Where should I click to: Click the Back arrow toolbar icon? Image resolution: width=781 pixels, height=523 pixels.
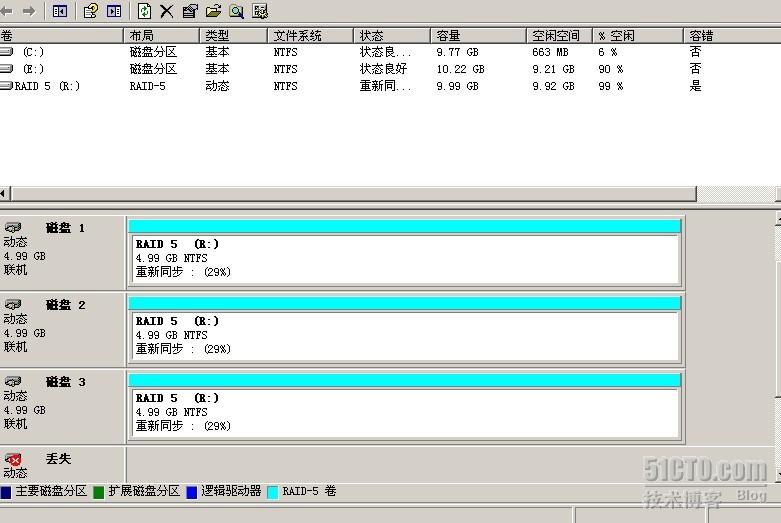[6, 11]
